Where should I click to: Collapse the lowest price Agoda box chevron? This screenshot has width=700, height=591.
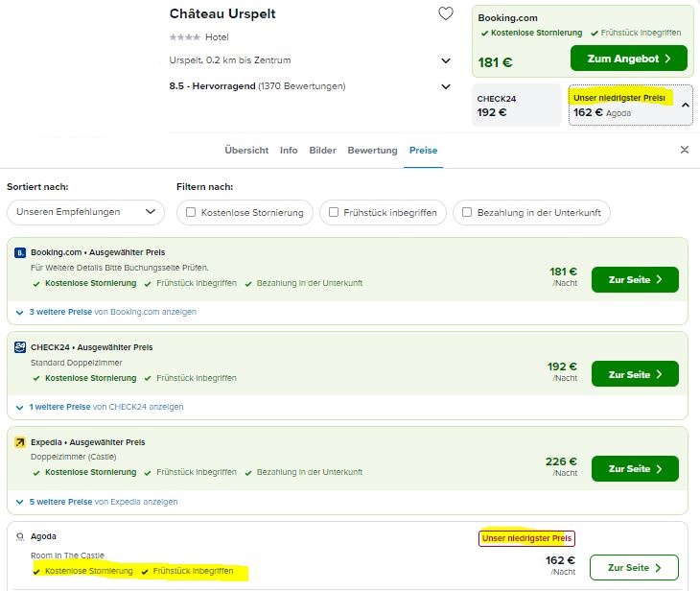pos(686,105)
